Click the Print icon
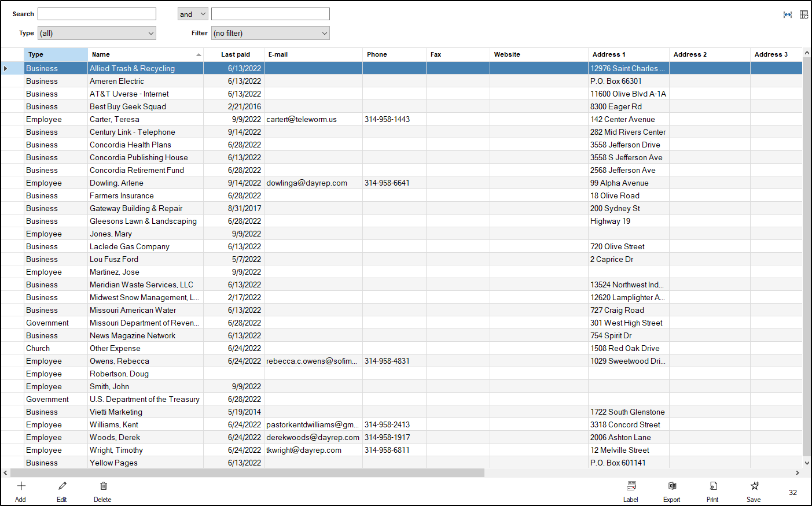Image resolution: width=812 pixels, height=506 pixels. click(713, 486)
